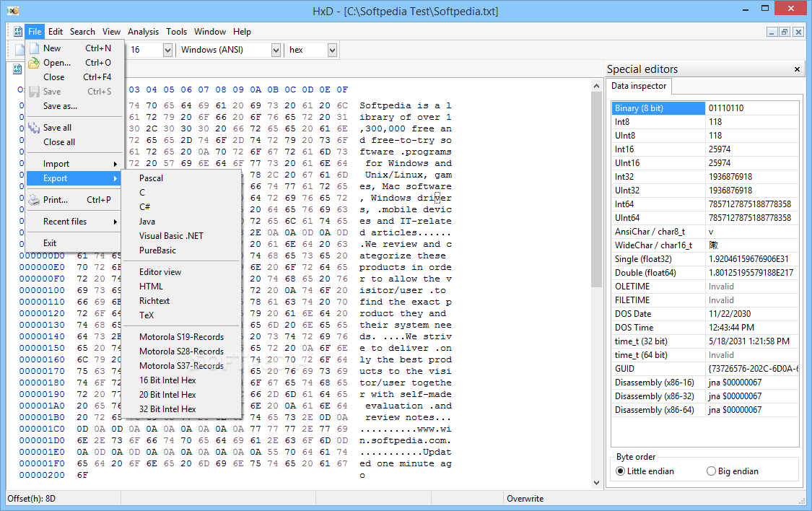The width and height of the screenshot is (812, 511).
Task: Export as Richtext
Action: [x=181, y=301]
